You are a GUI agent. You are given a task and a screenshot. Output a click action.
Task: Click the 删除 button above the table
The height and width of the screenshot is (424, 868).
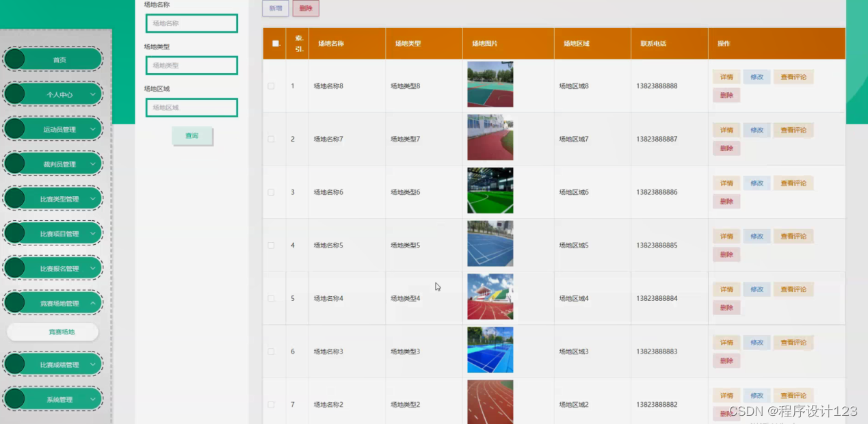pyautogui.click(x=306, y=8)
